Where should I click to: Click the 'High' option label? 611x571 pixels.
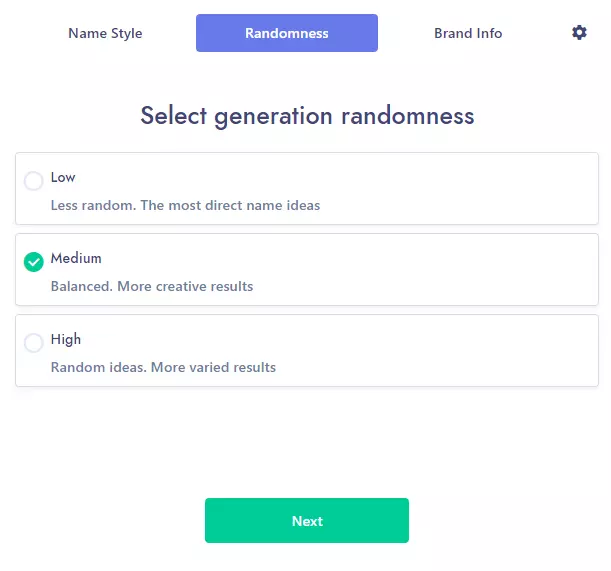click(66, 339)
